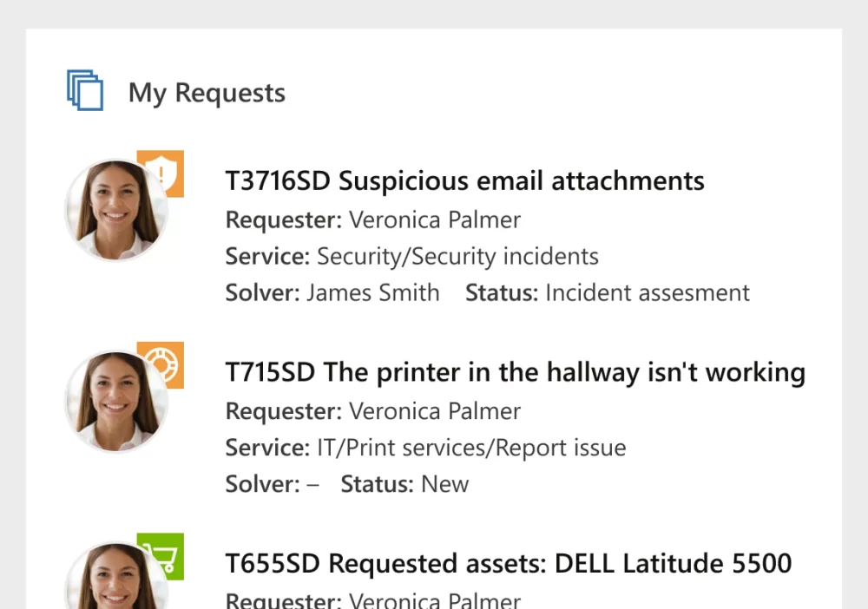The image size is (868, 609).
Task: Select the IT/Print services/Report issue service text
Action: tap(471, 448)
